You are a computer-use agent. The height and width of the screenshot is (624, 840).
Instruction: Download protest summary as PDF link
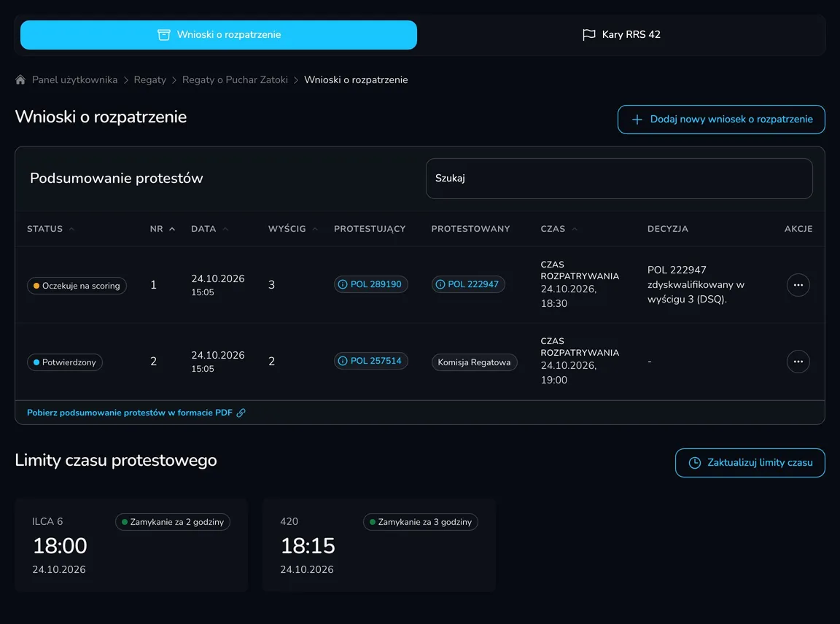[136, 413]
